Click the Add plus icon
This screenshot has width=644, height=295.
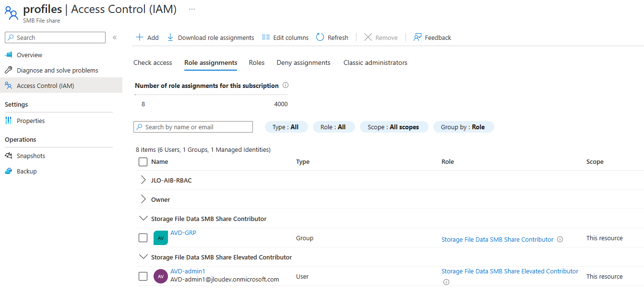[140, 37]
